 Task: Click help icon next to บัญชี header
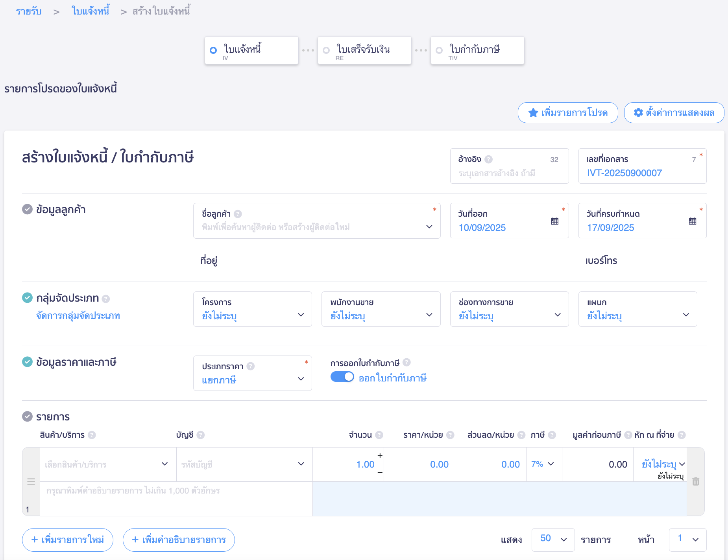pos(201,435)
